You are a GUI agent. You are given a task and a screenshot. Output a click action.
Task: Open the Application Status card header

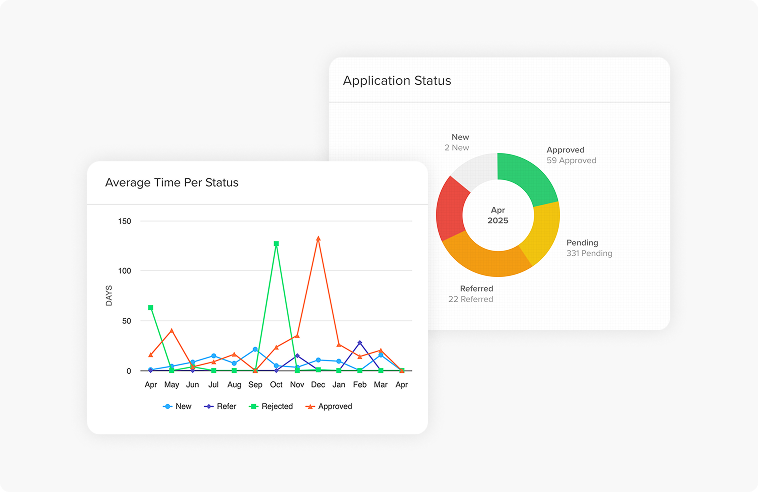[x=397, y=80]
